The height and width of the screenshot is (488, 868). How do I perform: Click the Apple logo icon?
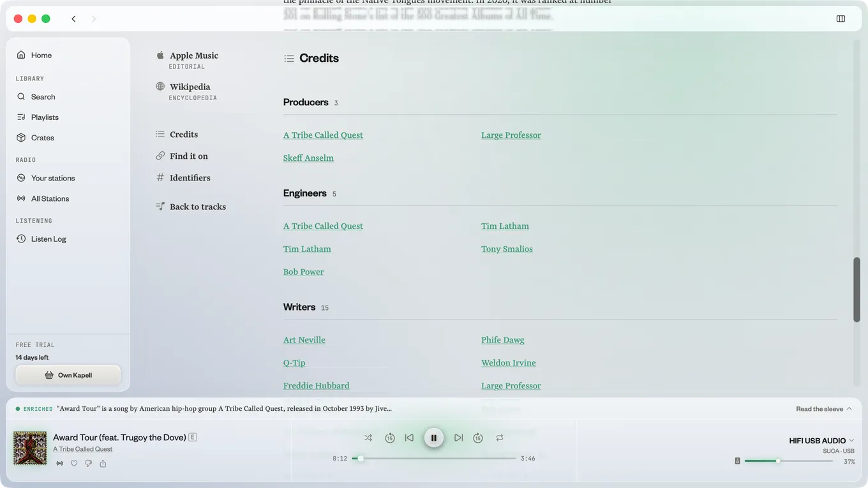[x=160, y=55]
